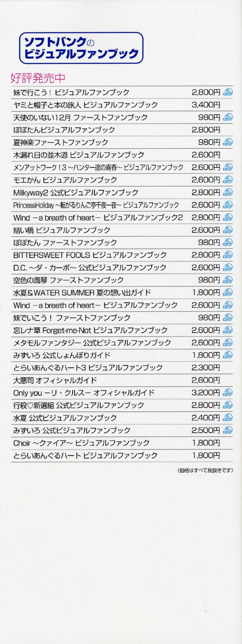Image resolution: width=242 pixels, height=644 pixels.
Task: Click the Choir 〜クァイア〜 ビジュアルファンブック title
Action: (81, 443)
